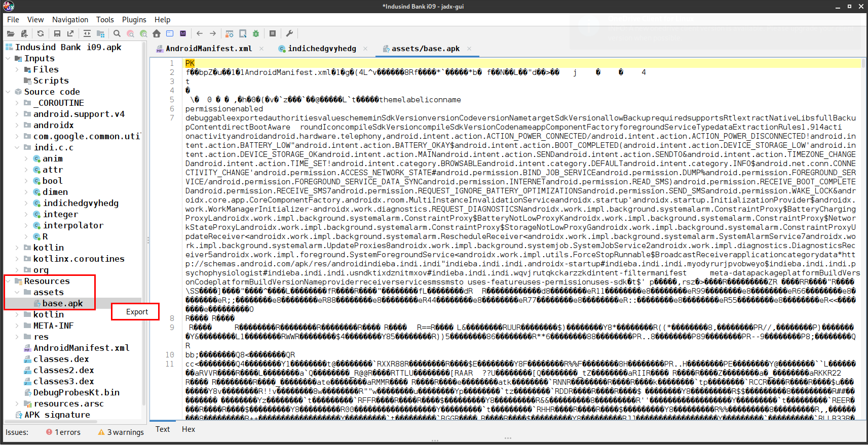Go to main activity home icon
This screenshot has width=868, height=445.
[157, 33]
